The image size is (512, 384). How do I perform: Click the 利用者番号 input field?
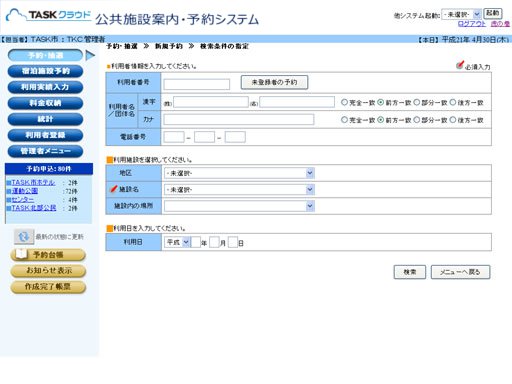[197, 84]
